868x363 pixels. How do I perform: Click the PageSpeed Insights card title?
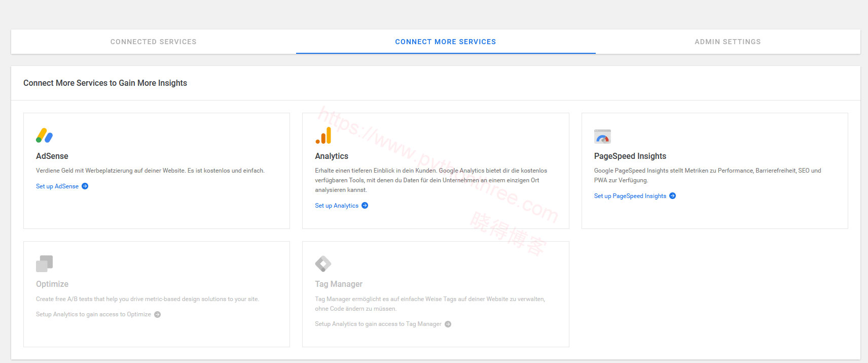[x=630, y=156]
